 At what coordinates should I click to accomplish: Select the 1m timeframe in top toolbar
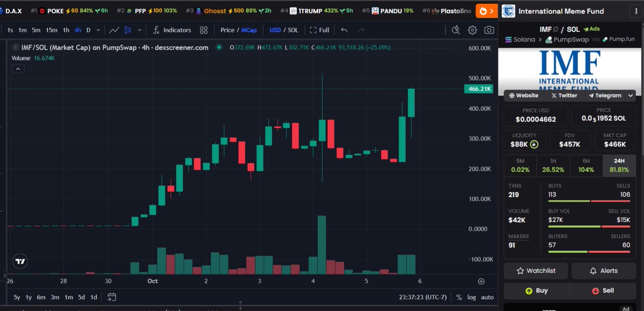point(23,30)
